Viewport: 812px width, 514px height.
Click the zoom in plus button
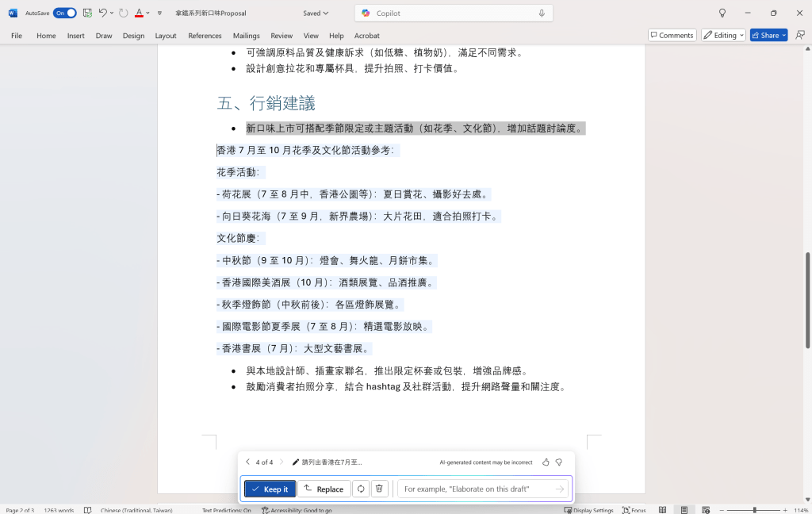tap(785, 510)
